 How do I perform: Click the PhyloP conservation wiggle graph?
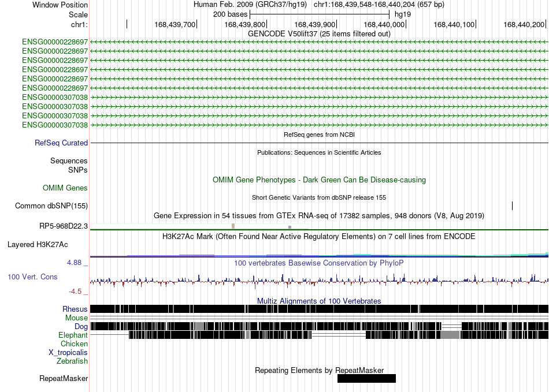tap(320, 281)
